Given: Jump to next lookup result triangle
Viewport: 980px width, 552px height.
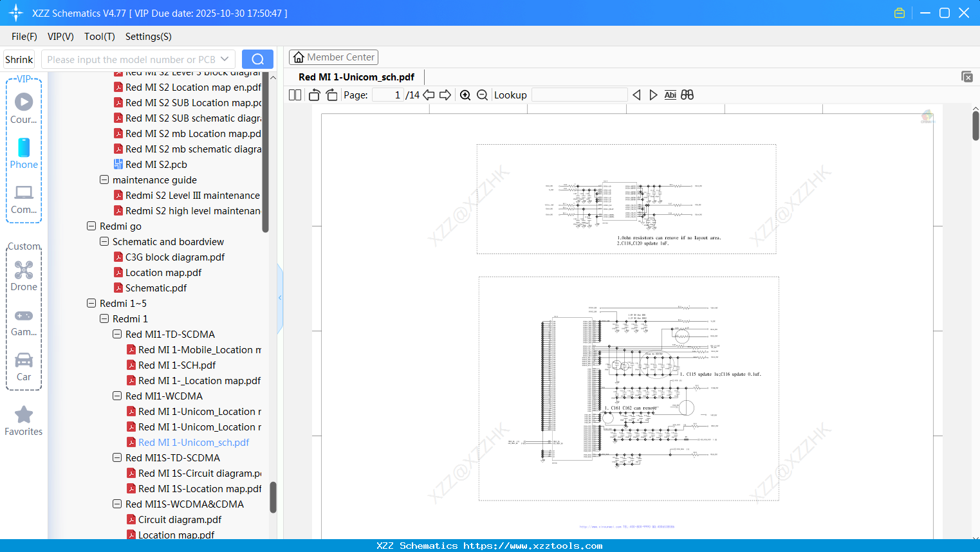Looking at the screenshot, I should click(653, 95).
